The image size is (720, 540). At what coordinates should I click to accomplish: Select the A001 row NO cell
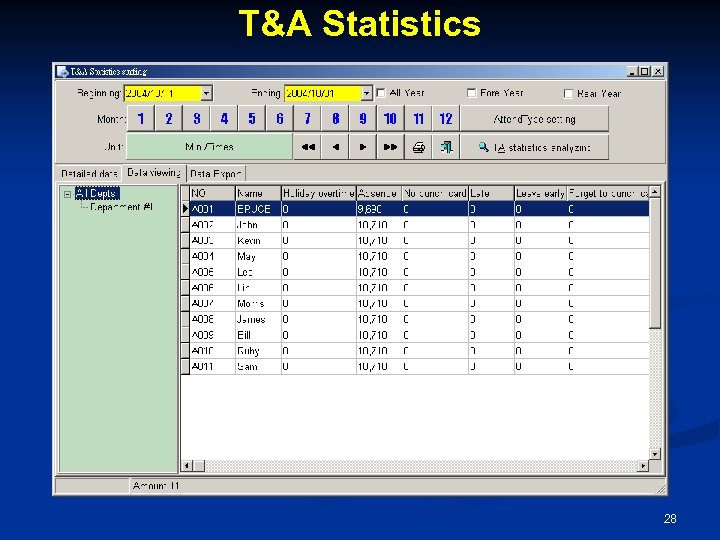coord(212,209)
